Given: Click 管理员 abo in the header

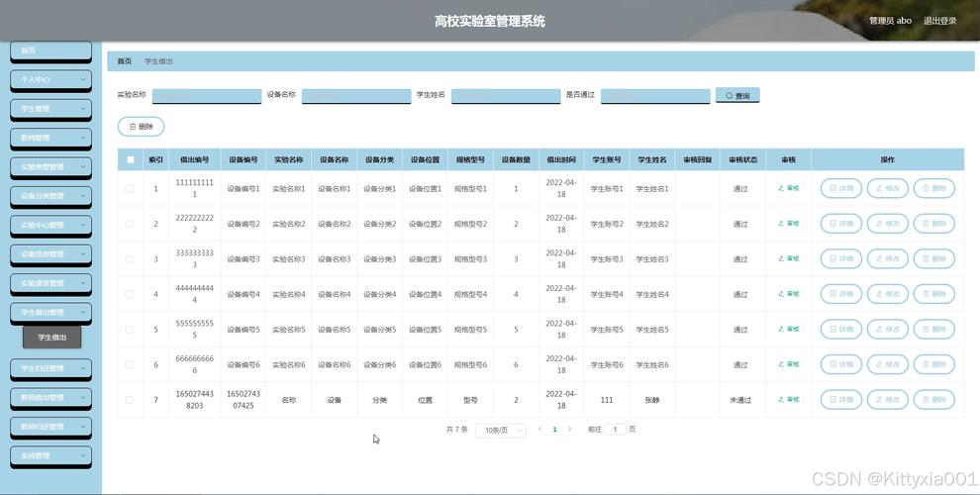Looking at the screenshot, I should (890, 21).
